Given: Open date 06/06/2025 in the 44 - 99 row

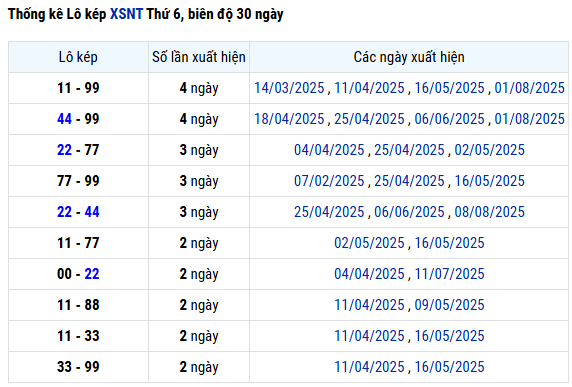Looking at the screenshot, I should (x=449, y=119).
